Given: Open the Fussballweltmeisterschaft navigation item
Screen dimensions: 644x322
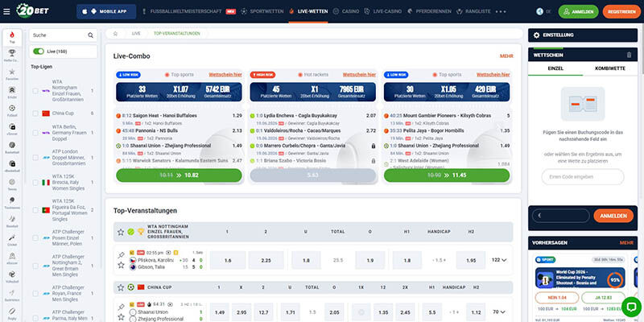Looking at the screenshot, I should [188, 11].
